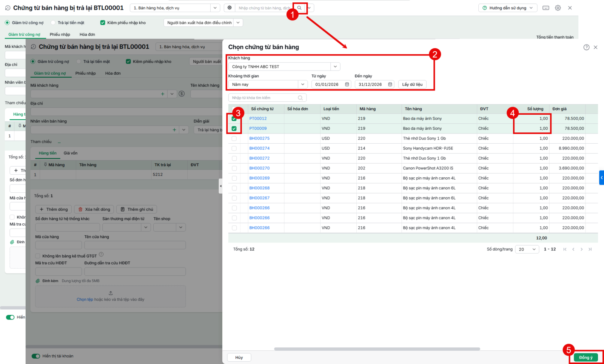Open the gear options beside the top voucher search box
604x364 pixels.
230,8
